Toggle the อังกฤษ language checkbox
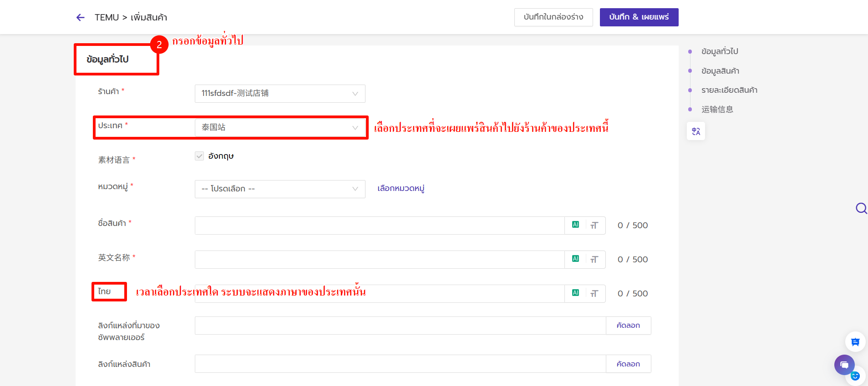This screenshot has width=868, height=386. click(x=199, y=156)
